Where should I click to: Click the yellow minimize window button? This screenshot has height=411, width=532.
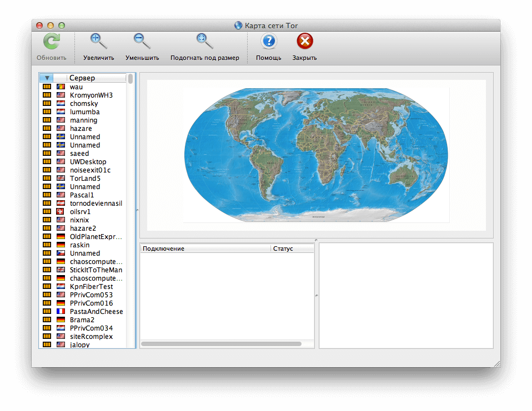click(51, 26)
